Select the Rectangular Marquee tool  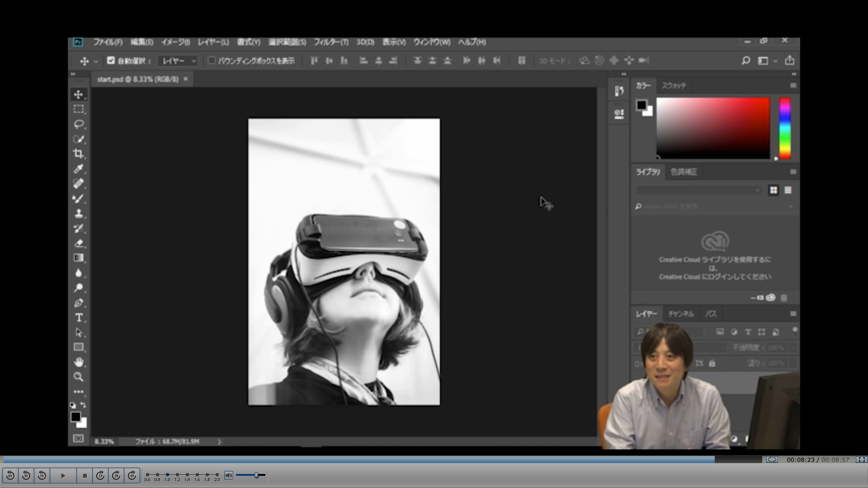tap(79, 109)
